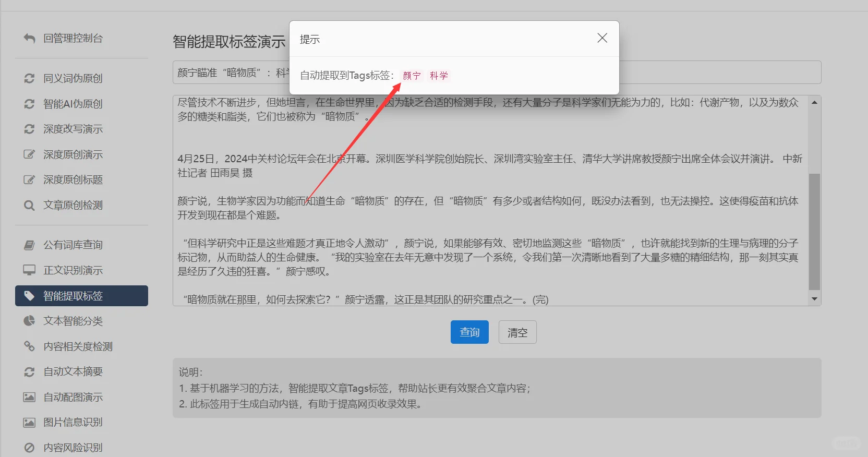
Task: Click the blue 查询 button
Action: click(x=469, y=332)
